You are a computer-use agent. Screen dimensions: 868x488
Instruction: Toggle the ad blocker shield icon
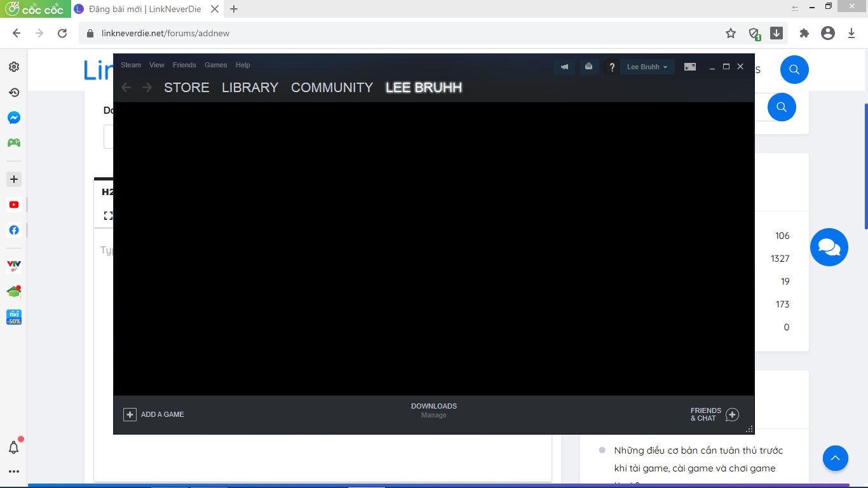tap(754, 32)
